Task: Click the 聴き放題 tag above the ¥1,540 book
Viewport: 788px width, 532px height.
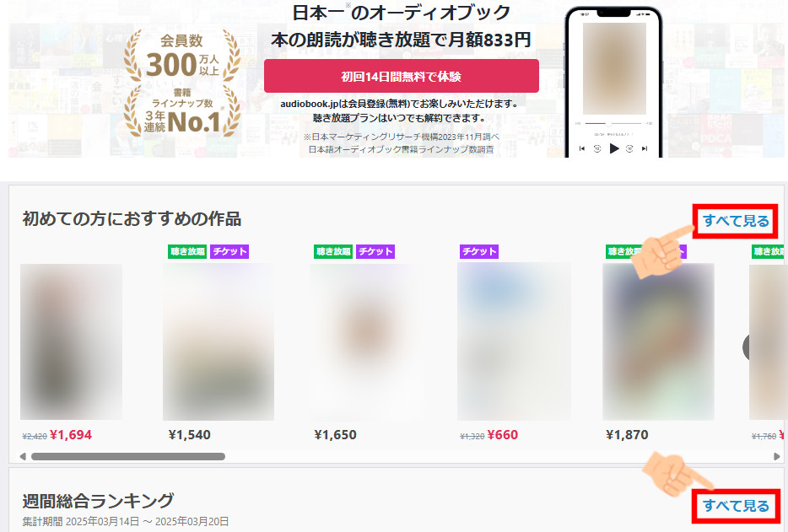Action: tap(187, 251)
